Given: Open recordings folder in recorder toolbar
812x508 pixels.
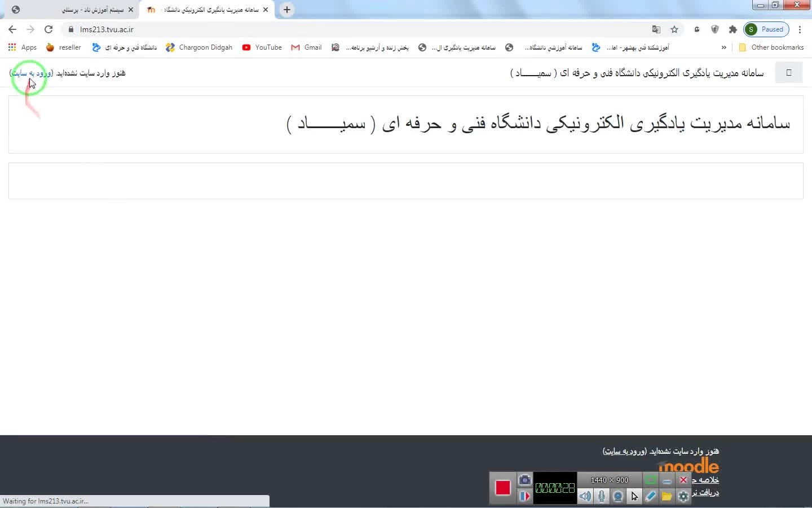Looking at the screenshot, I should pyautogui.click(x=667, y=496).
